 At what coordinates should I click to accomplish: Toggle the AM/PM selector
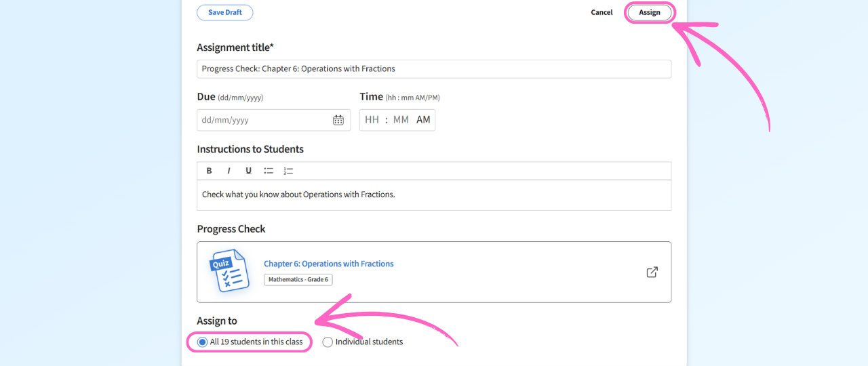(423, 120)
